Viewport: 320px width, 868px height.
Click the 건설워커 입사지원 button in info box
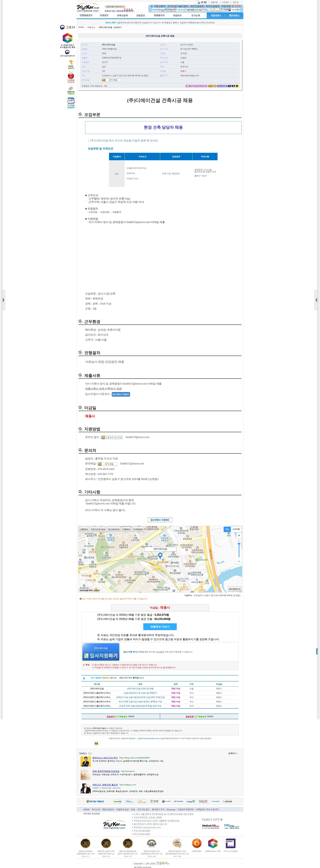tap(196, 86)
